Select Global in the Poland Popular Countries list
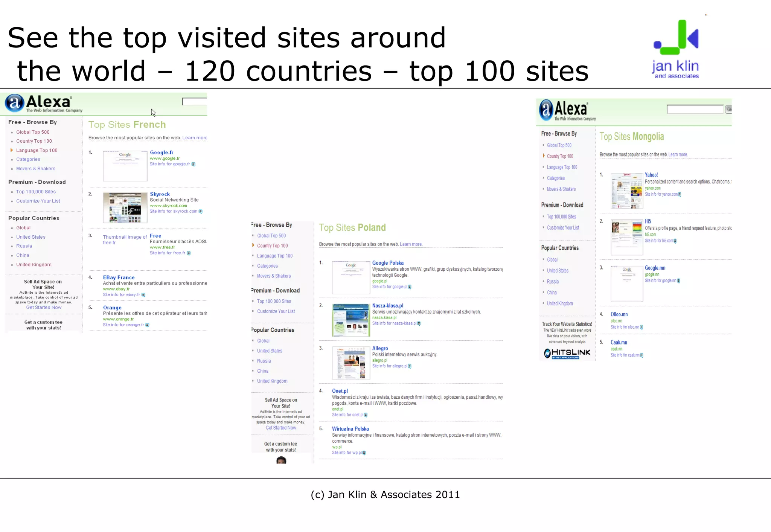The height and width of the screenshot is (532, 771). 263,341
